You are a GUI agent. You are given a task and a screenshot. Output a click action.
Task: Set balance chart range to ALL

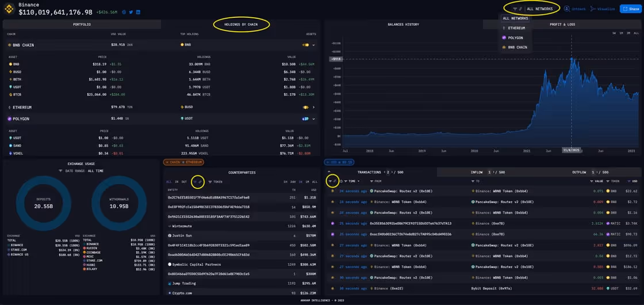[636, 33]
